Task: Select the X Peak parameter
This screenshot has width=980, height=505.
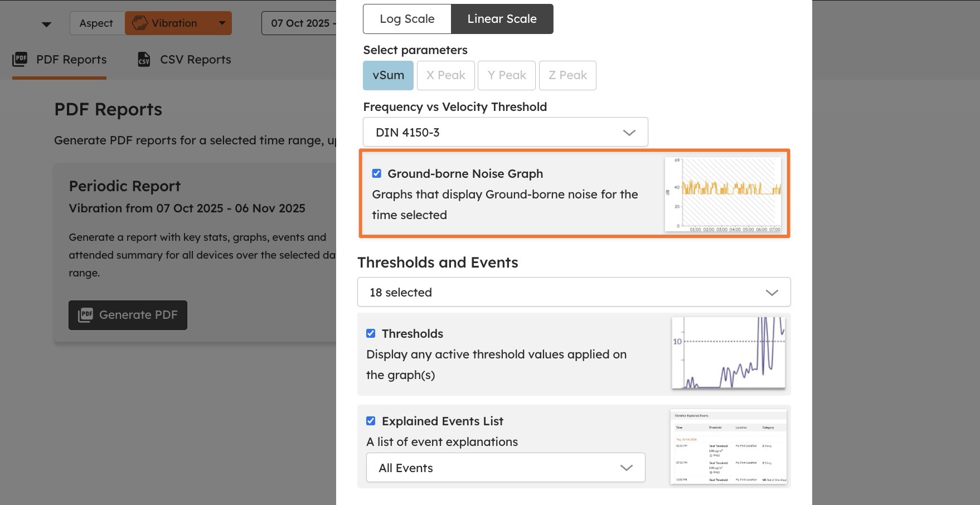Action: pyautogui.click(x=445, y=75)
